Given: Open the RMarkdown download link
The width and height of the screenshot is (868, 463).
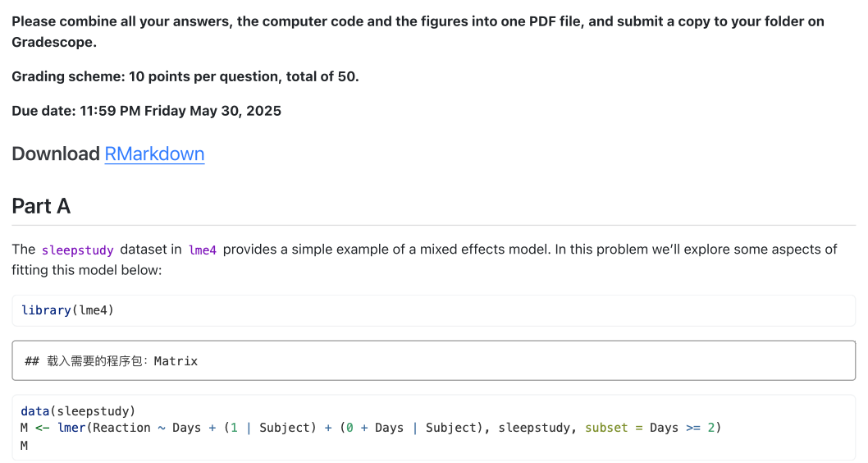Looking at the screenshot, I should pos(154,154).
